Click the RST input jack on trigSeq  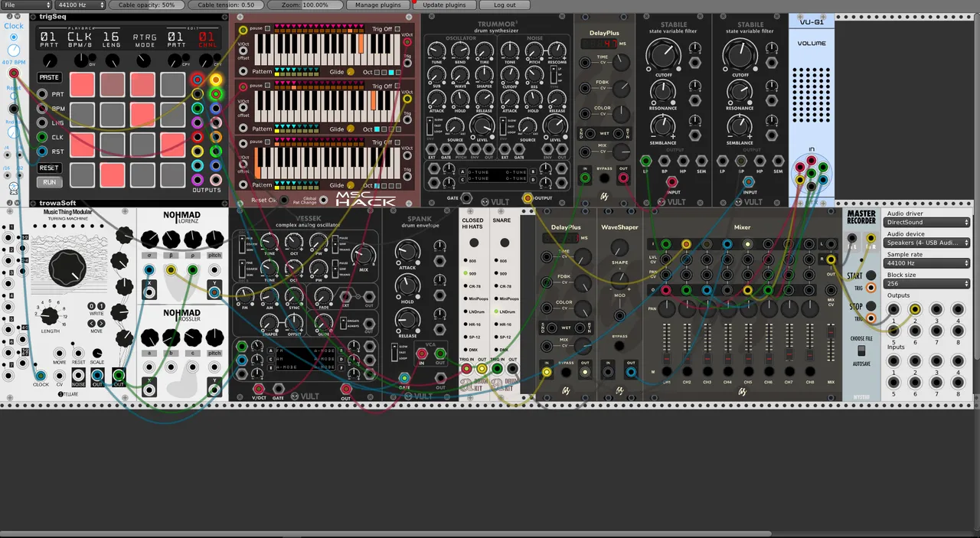43,152
